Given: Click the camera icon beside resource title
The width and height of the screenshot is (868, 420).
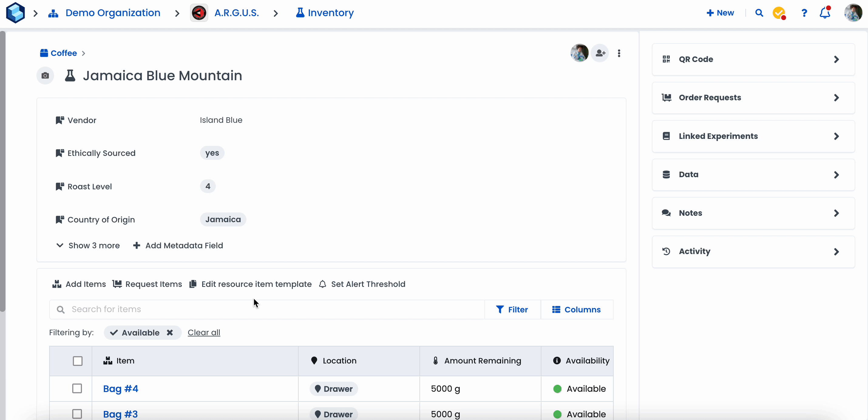Looking at the screenshot, I should (x=45, y=76).
